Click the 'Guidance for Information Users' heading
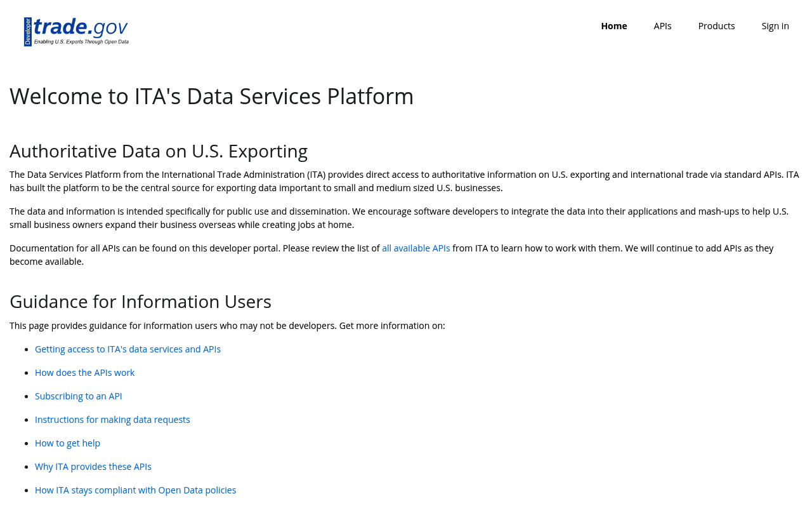812x508 pixels. click(140, 302)
